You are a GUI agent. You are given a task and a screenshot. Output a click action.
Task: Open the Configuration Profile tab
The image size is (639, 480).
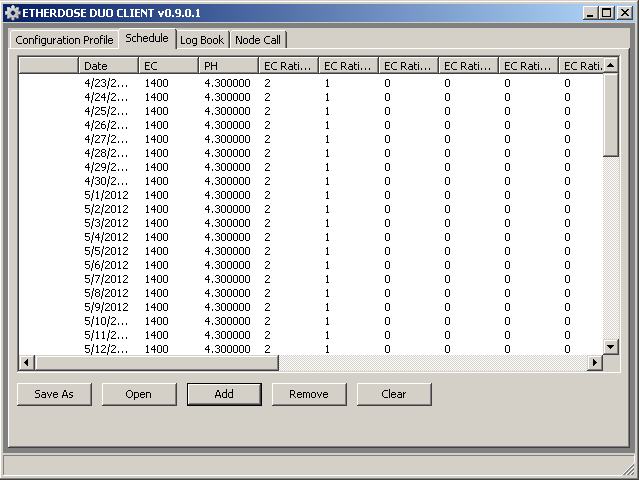point(64,40)
